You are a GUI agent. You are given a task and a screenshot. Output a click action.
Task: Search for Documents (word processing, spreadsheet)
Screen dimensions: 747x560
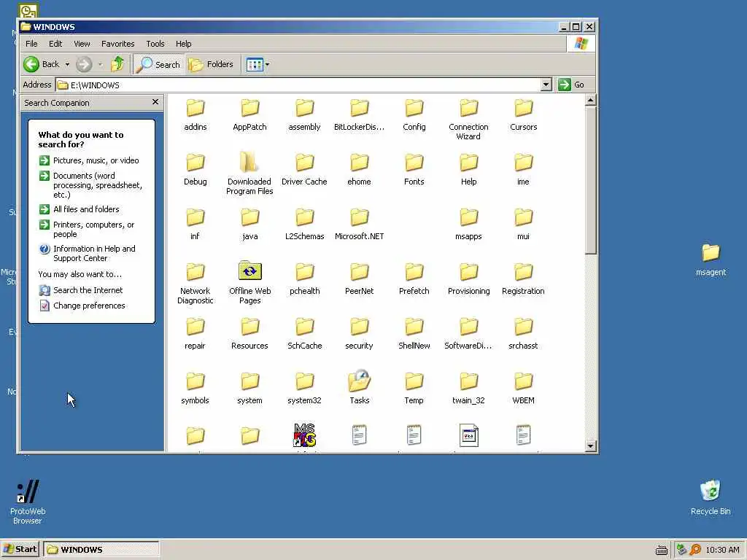click(90, 184)
